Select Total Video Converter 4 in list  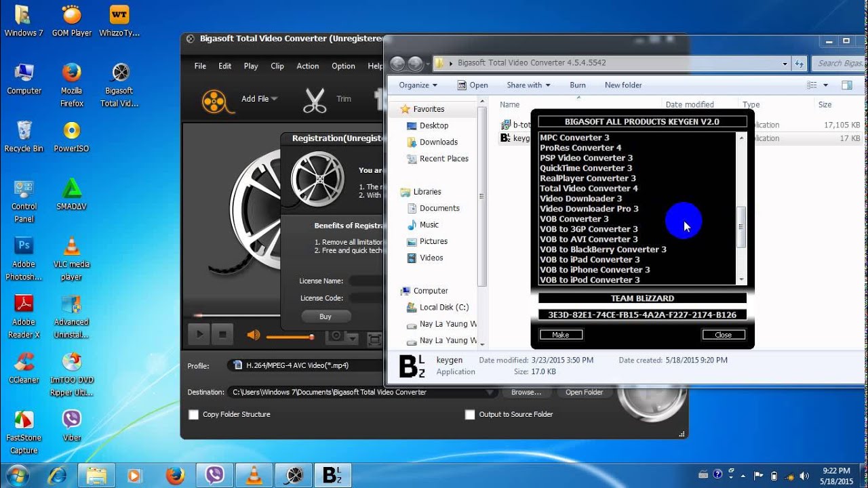click(589, 188)
